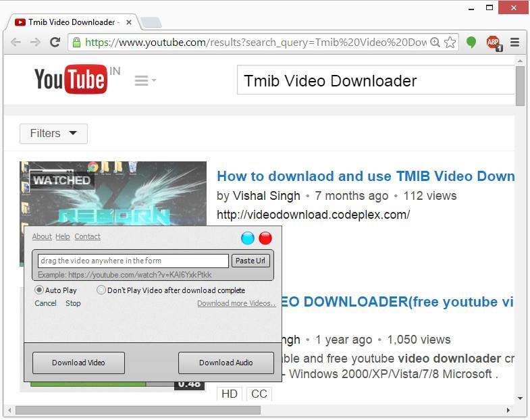Click '112 views' text
Screen dimensions: 530x420
(x=430, y=196)
